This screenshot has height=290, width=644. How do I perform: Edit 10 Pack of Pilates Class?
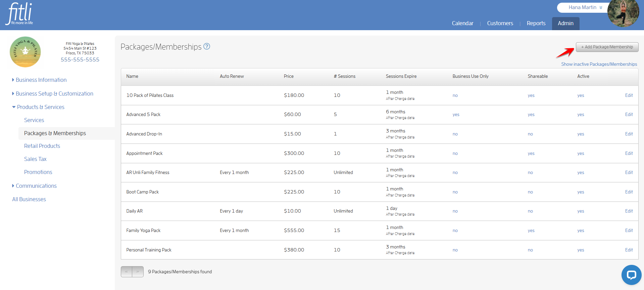[x=629, y=95]
